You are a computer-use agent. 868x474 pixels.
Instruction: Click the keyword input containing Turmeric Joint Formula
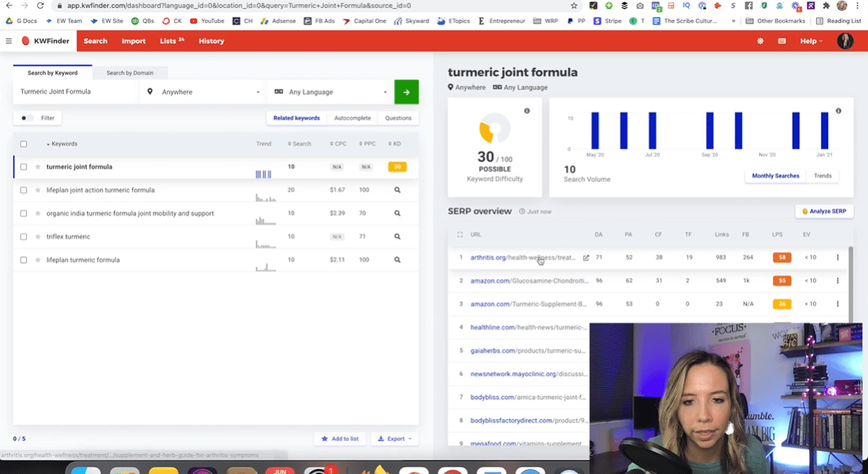click(76, 91)
